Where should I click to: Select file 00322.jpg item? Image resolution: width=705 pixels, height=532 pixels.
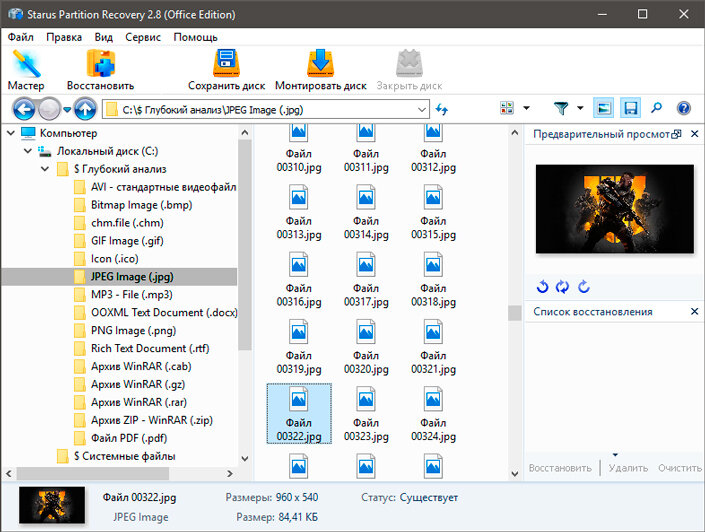point(299,414)
